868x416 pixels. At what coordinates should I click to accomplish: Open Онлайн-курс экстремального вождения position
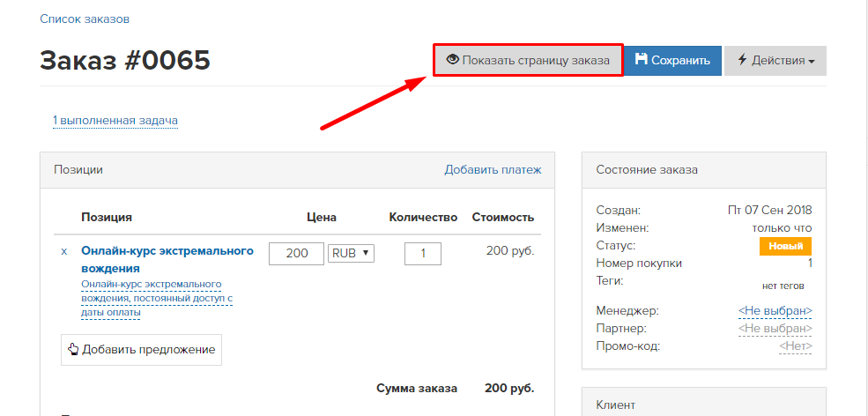coord(167,259)
